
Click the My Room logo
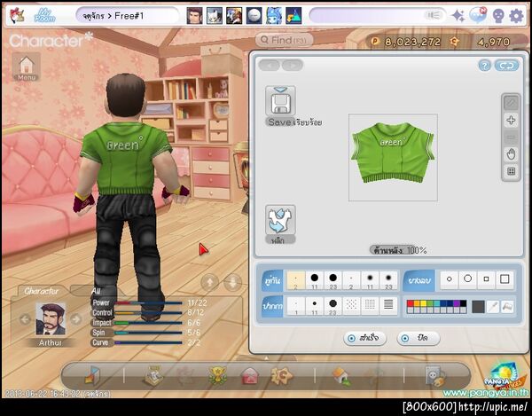tap(45, 16)
